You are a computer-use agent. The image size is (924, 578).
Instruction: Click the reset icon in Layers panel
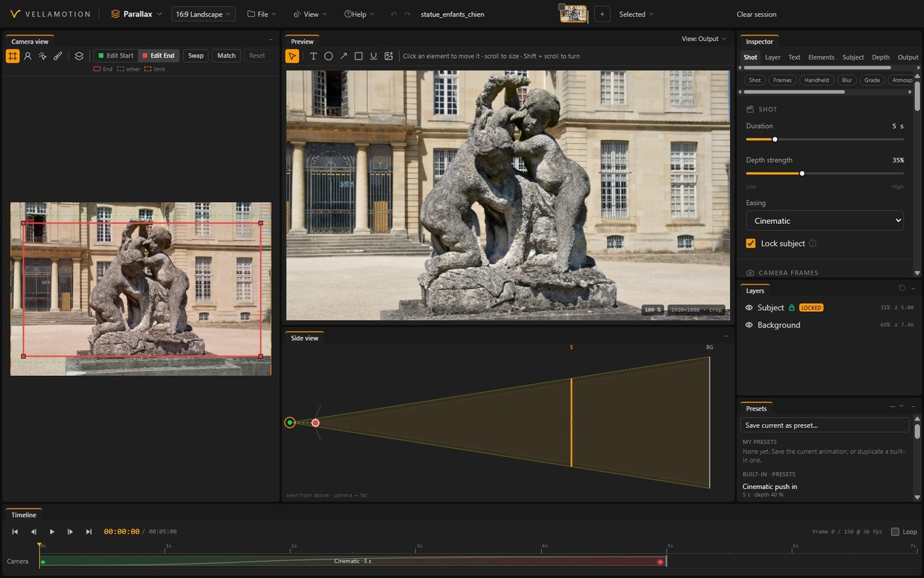click(902, 288)
